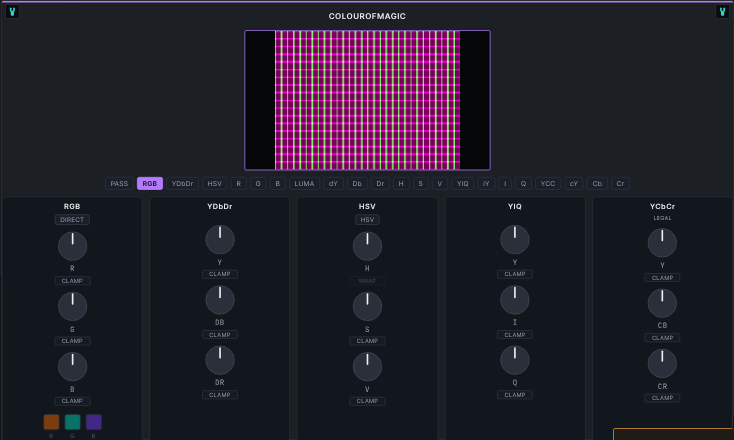
Task: Toggle CLAMP under the DR knob
Action: pyautogui.click(x=220, y=395)
